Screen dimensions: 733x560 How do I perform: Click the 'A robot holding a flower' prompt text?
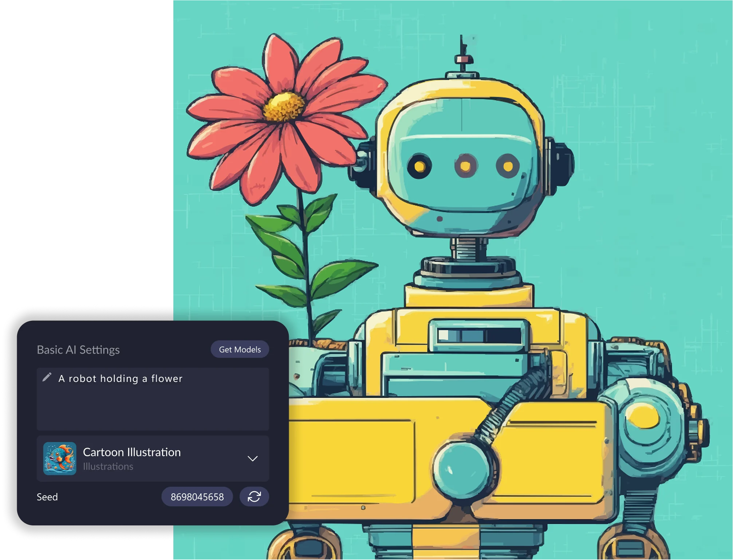pyautogui.click(x=120, y=379)
